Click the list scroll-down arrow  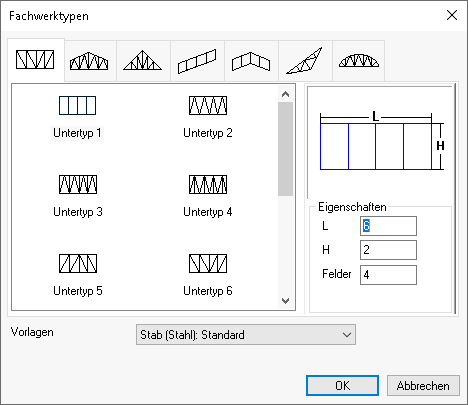tap(285, 301)
